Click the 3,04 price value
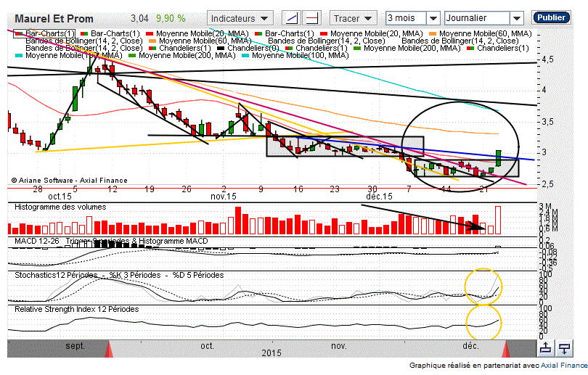588x375 pixels. coord(139,18)
